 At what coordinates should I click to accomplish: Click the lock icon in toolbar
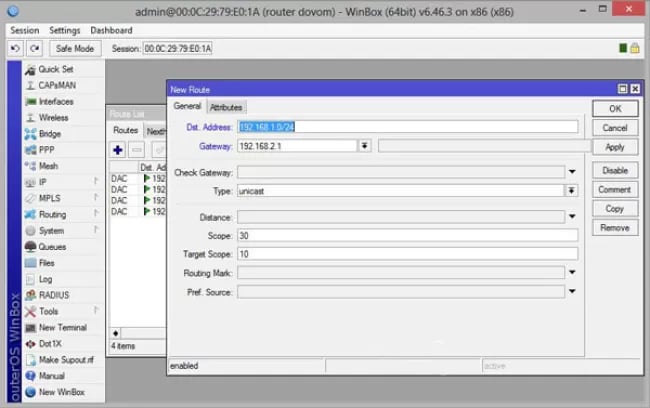[x=635, y=48]
